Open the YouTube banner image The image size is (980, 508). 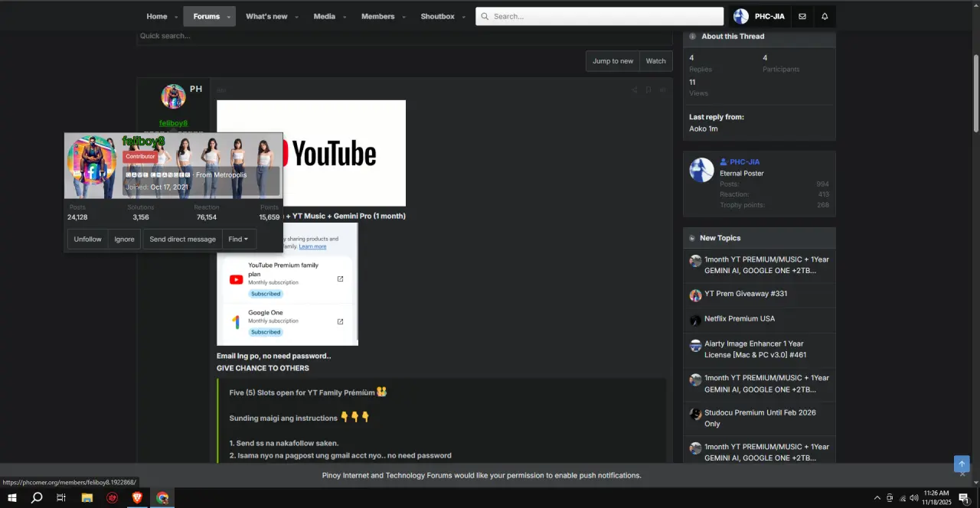click(311, 153)
